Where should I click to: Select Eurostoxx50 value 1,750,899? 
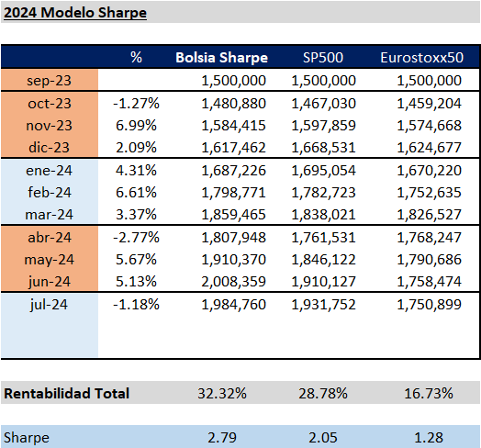tap(430, 305)
